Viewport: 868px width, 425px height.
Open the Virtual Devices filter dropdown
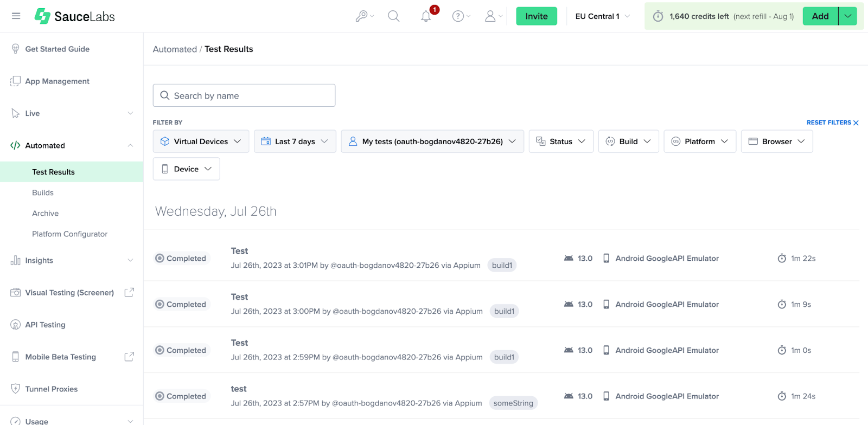pyautogui.click(x=201, y=141)
